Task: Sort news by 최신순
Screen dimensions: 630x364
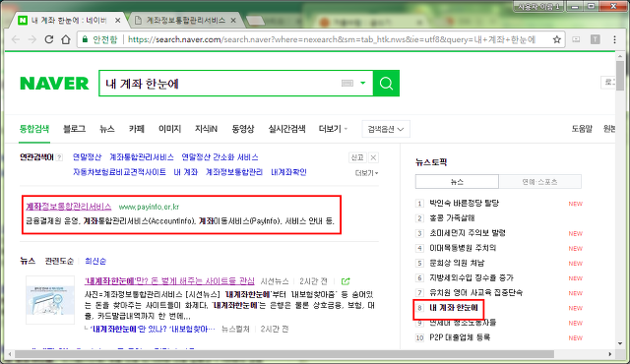Action: (x=95, y=262)
